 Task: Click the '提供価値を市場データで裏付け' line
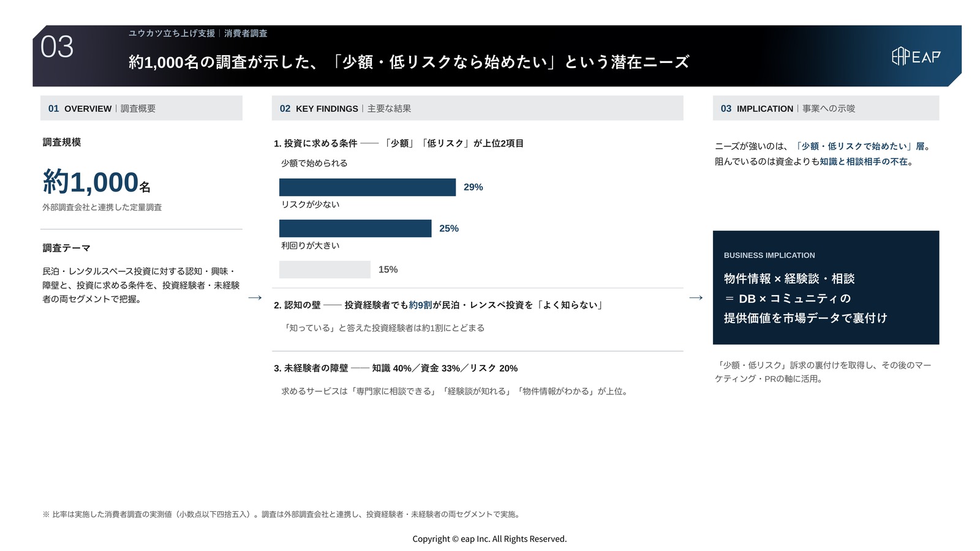(x=805, y=318)
